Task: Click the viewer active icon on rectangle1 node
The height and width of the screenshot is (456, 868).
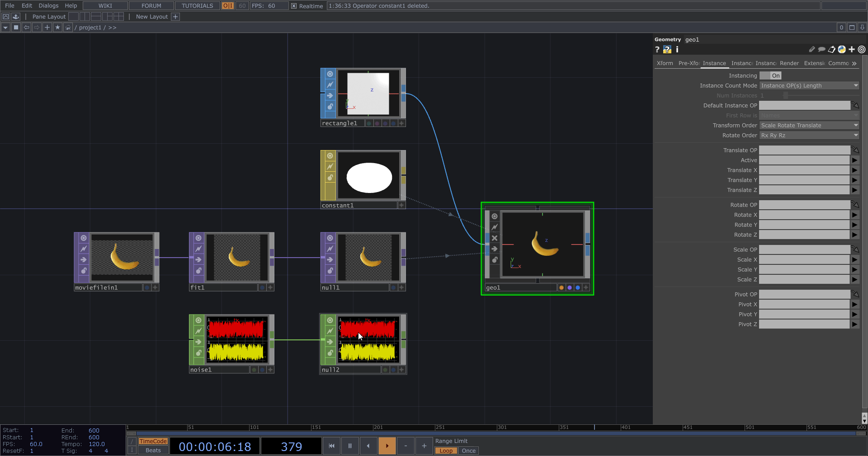Action: [x=330, y=74]
